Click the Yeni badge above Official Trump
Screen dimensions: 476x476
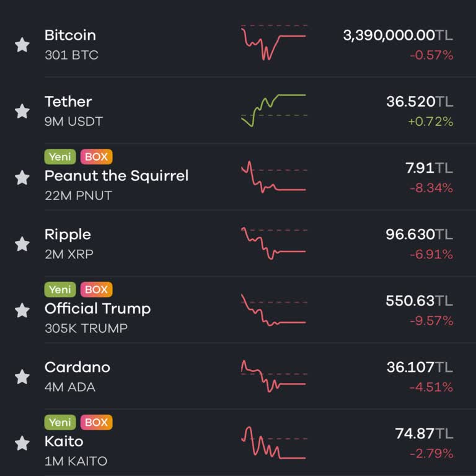(x=60, y=289)
